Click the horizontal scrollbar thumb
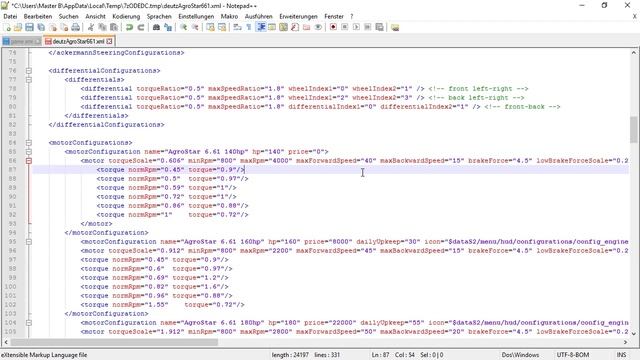This screenshot has width=640, height=360. click(x=114, y=342)
